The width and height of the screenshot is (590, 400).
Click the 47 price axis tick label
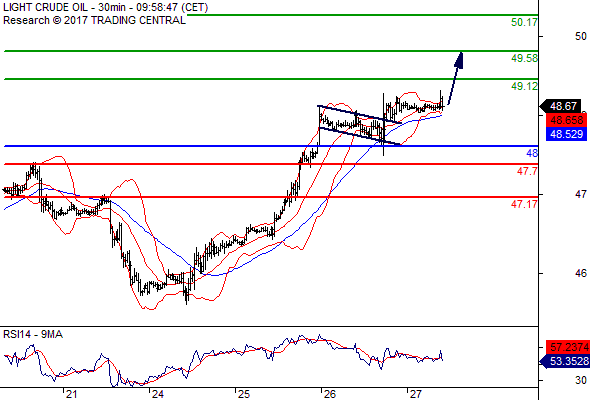[x=581, y=194]
